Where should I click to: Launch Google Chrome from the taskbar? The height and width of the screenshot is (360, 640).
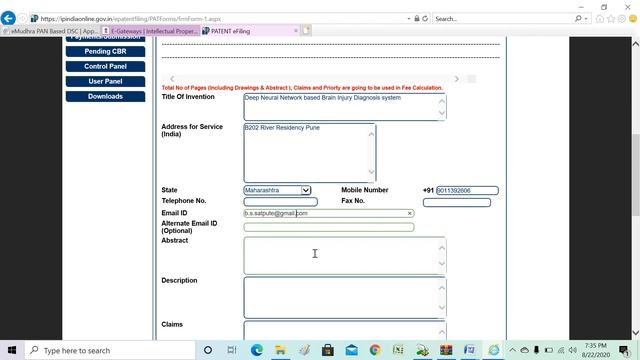(375, 350)
